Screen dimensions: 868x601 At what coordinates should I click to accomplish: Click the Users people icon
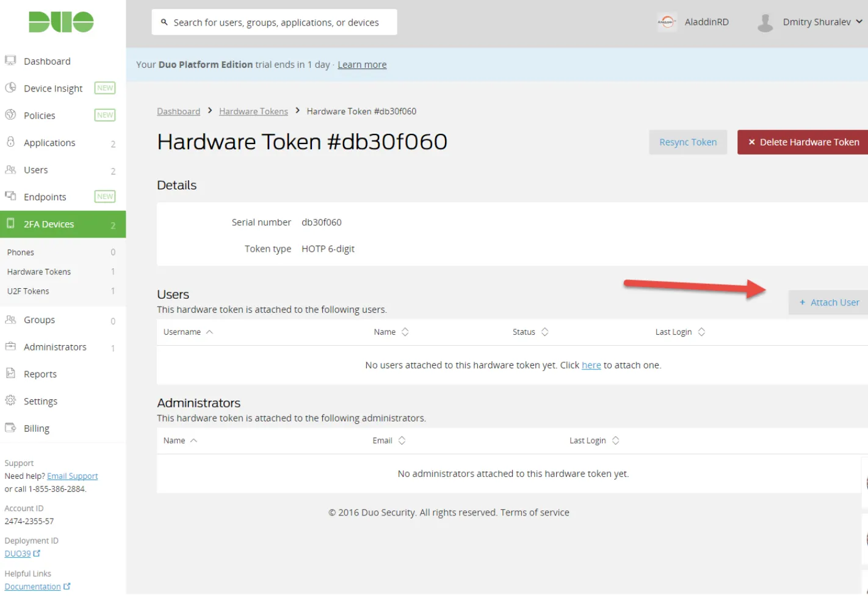pyautogui.click(x=10, y=169)
